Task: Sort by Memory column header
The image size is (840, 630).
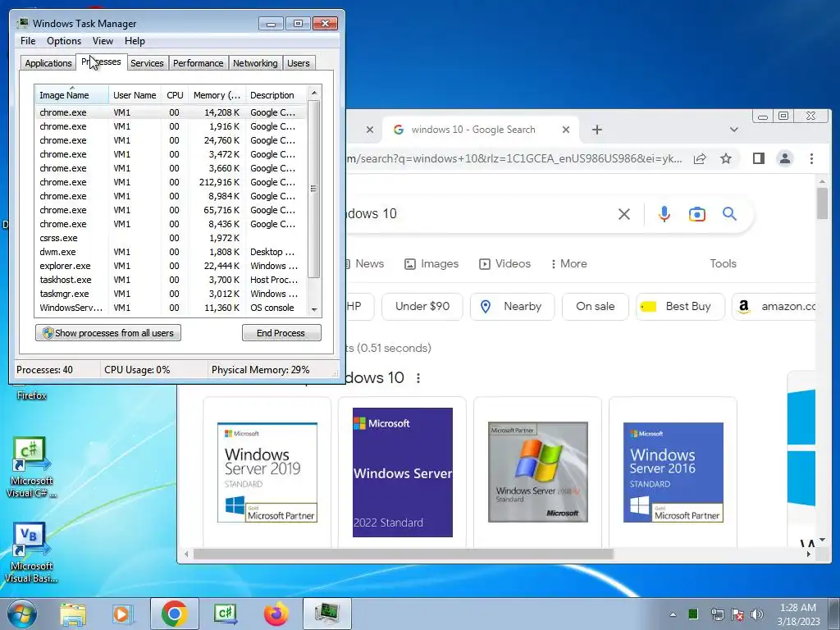Action: (x=217, y=95)
